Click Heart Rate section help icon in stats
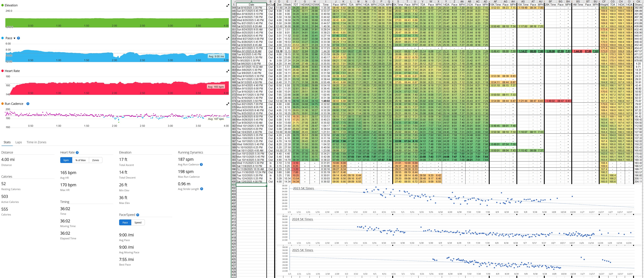This screenshot has height=278, width=644. (77, 152)
